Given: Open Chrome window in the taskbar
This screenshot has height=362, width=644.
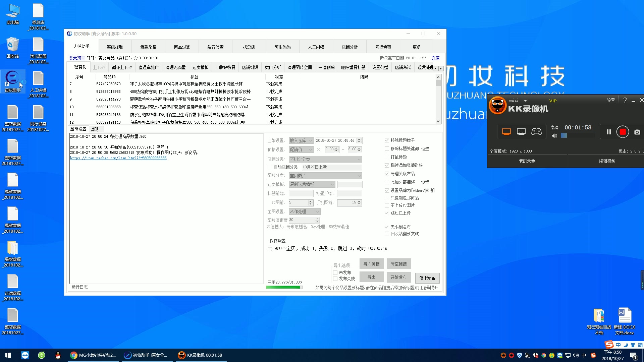Looking at the screenshot, I should click(x=93, y=355).
